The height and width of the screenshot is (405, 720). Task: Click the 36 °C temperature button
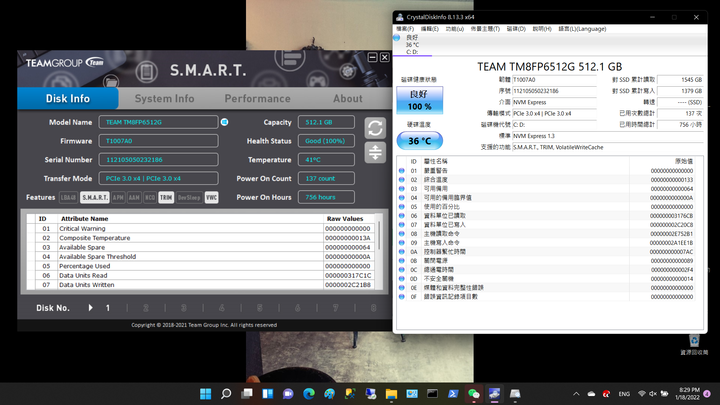[x=420, y=141]
